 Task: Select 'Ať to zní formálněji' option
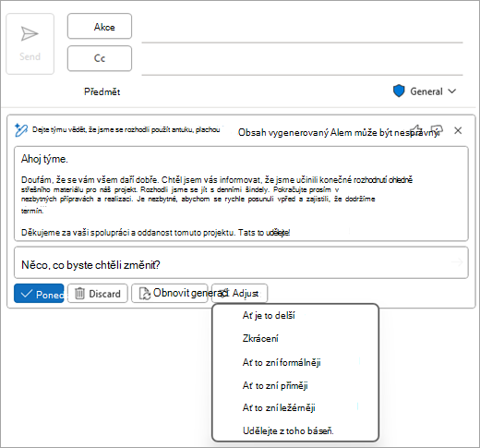(282, 362)
